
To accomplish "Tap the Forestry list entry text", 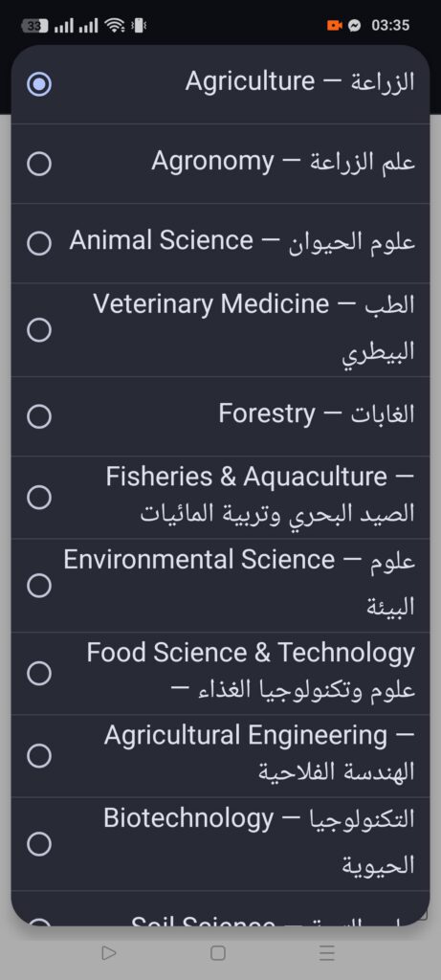I will coord(317,414).
